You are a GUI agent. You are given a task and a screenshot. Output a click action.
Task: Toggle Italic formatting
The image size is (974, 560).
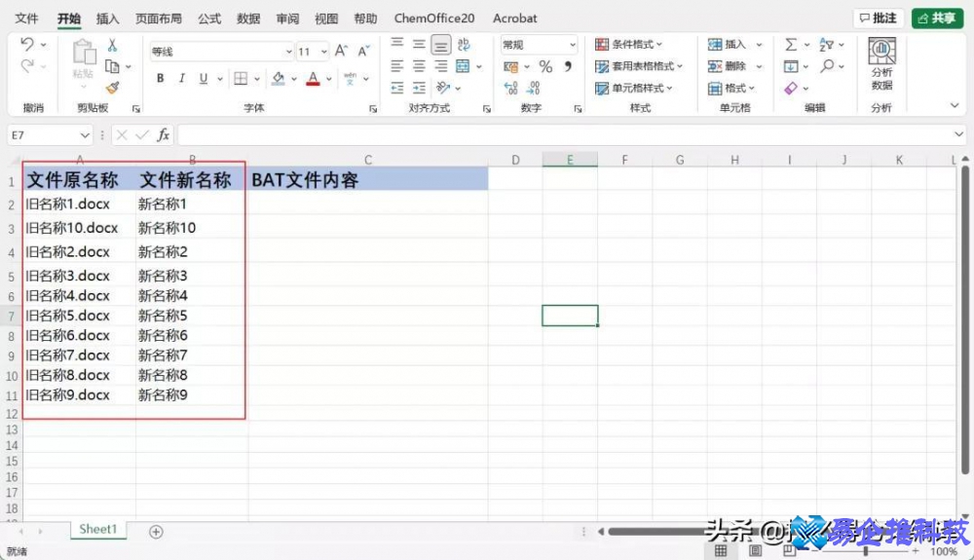click(x=181, y=78)
